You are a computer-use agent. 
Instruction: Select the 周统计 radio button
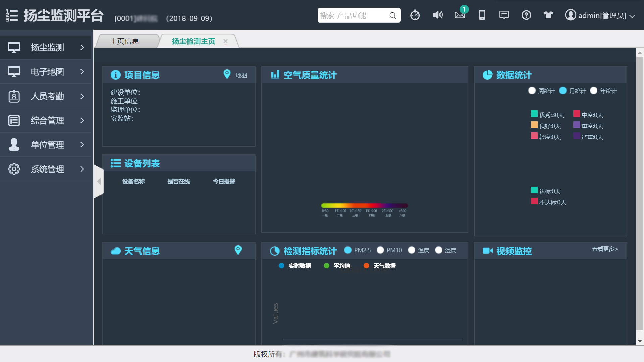point(532,91)
